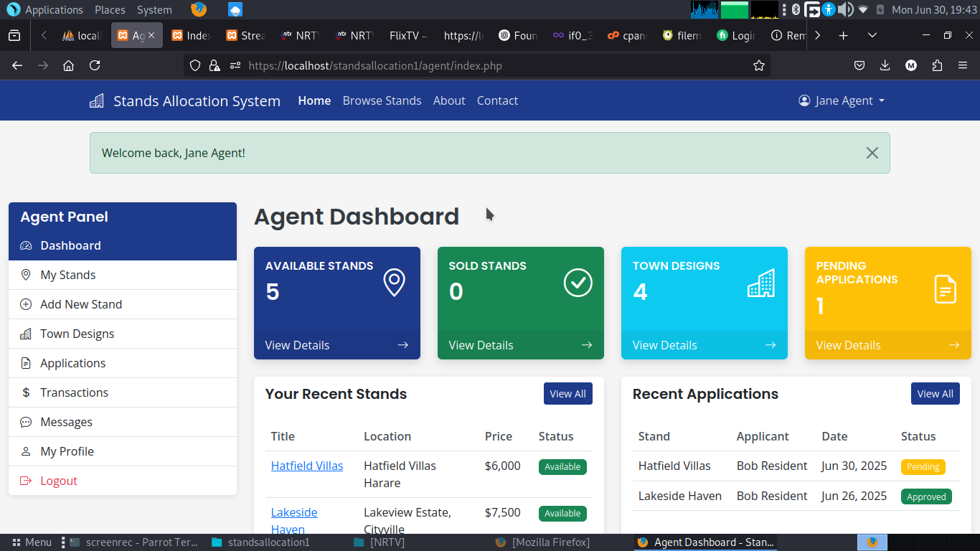View Details of Available Stands card
Screen dimensions: 980x551
pyautogui.click(x=337, y=345)
